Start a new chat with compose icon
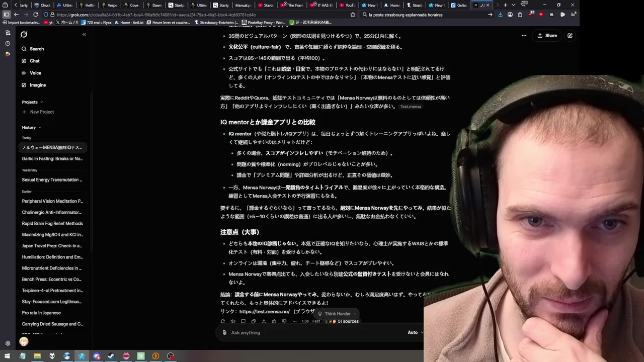The width and height of the screenshot is (644, 362). tap(570, 36)
